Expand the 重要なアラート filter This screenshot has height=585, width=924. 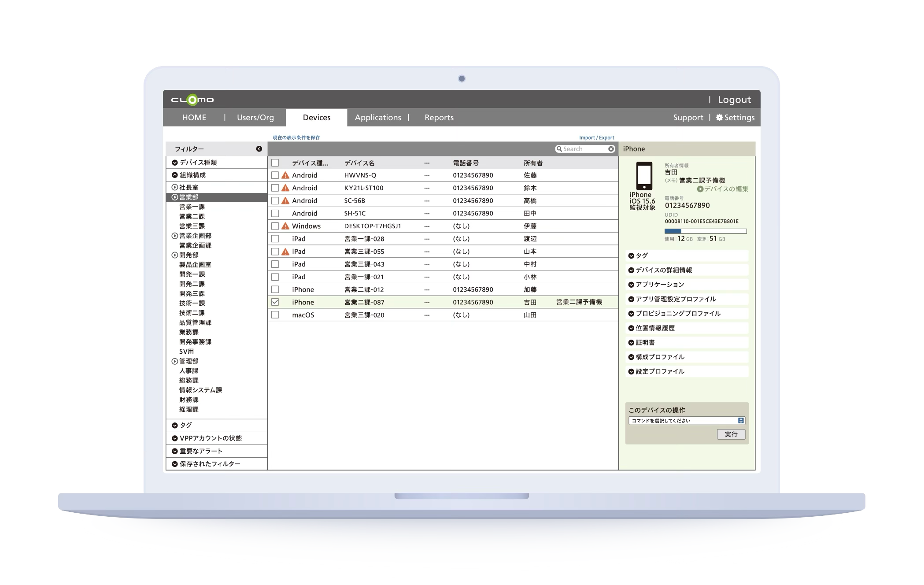click(x=201, y=451)
